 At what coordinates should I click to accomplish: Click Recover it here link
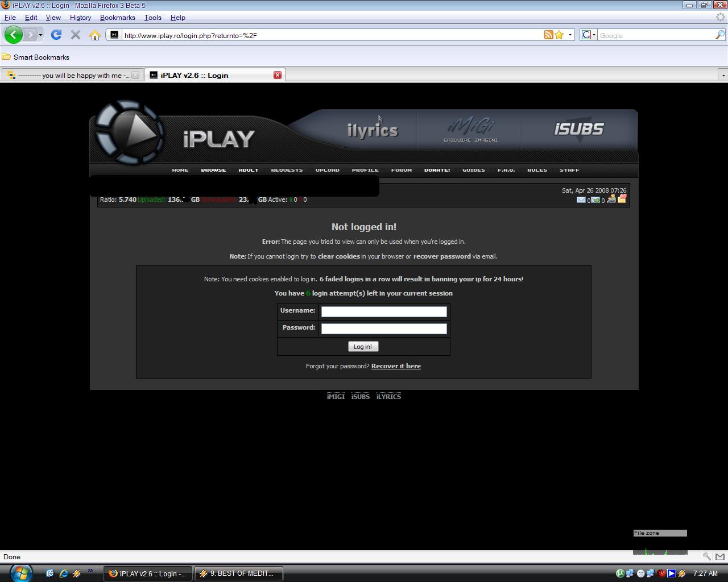point(396,366)
